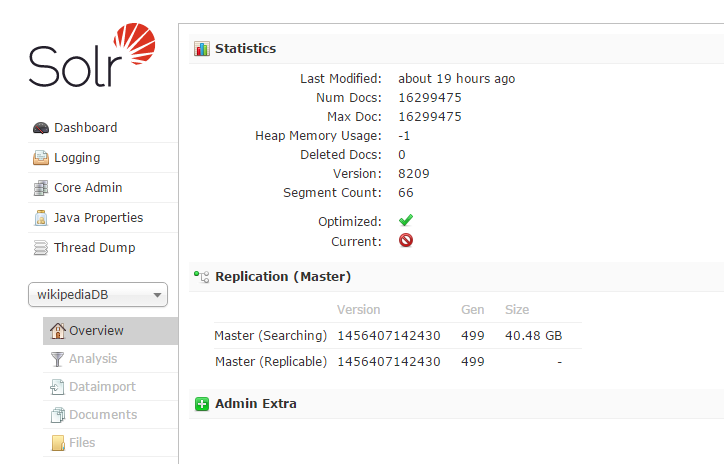Click the Segment Count value 66
Viewport: 724px width, 464px height.
(x=406, y=193)
